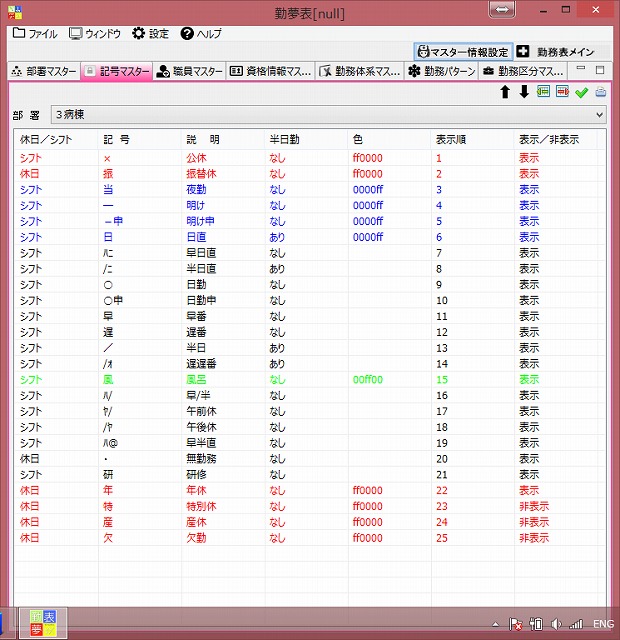
Task: Select the 記号マスター tab
Action: tap(117, 71)
